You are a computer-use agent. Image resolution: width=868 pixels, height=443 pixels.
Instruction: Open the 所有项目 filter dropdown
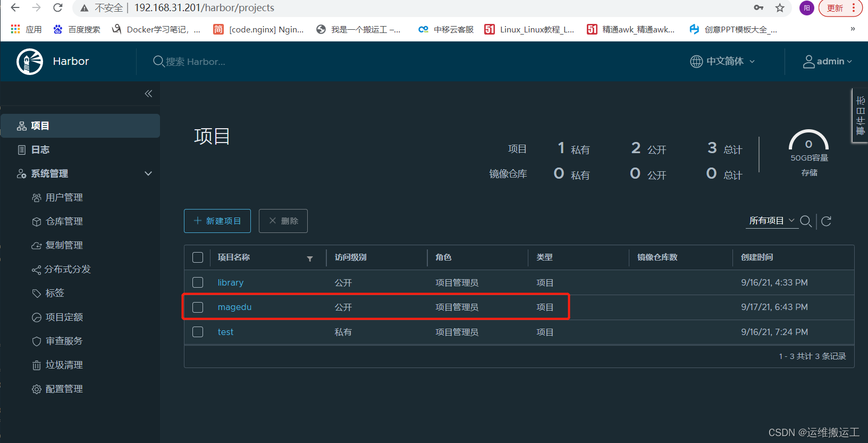coord(772,221)
